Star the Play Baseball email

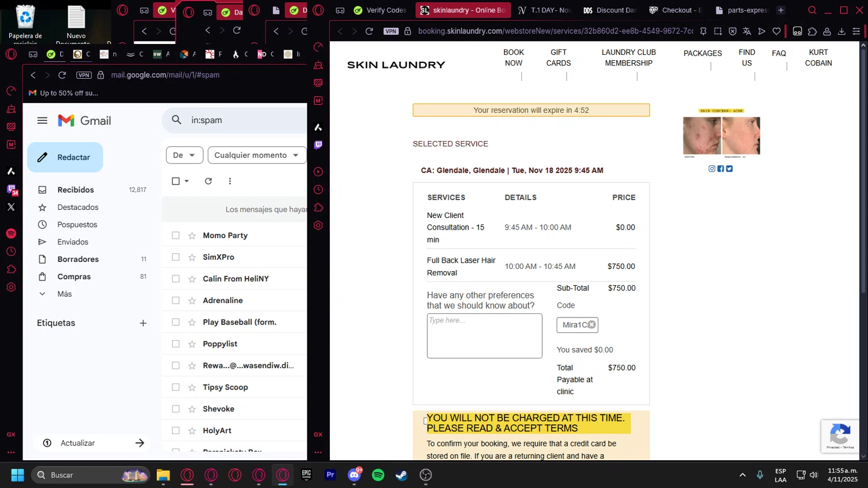tap(192, 322)
